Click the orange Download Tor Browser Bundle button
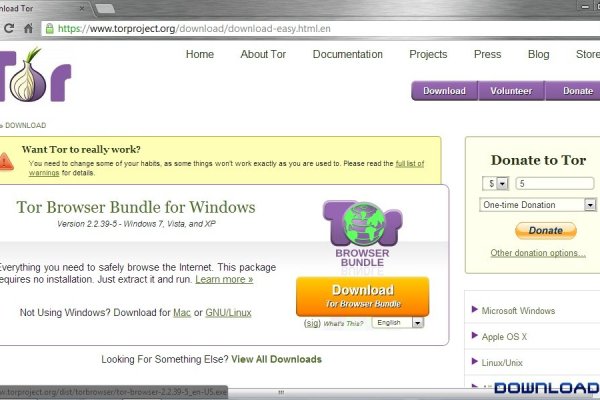This screenshot has height=400, width=600. [362, 297]
